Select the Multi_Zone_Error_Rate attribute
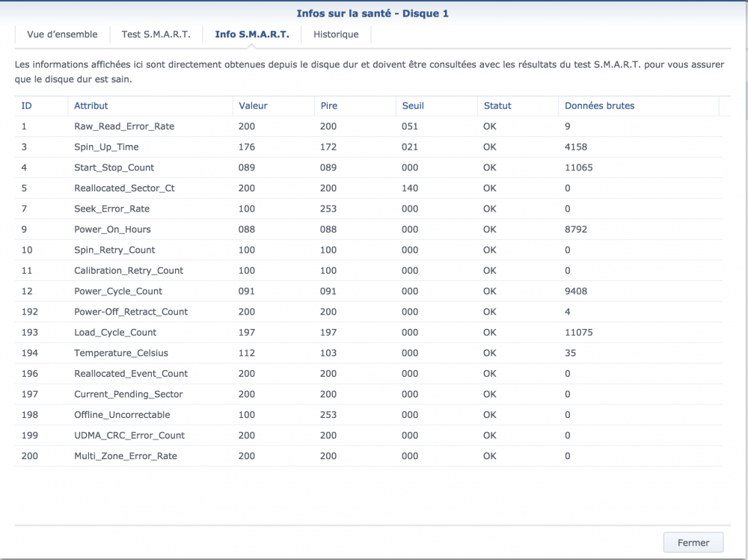 (126, 456)
